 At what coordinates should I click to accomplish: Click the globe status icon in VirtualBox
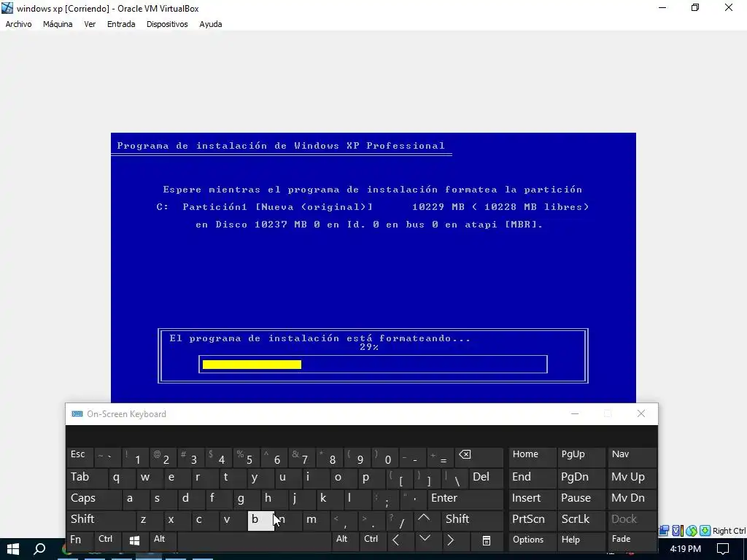tap(692, 531)
